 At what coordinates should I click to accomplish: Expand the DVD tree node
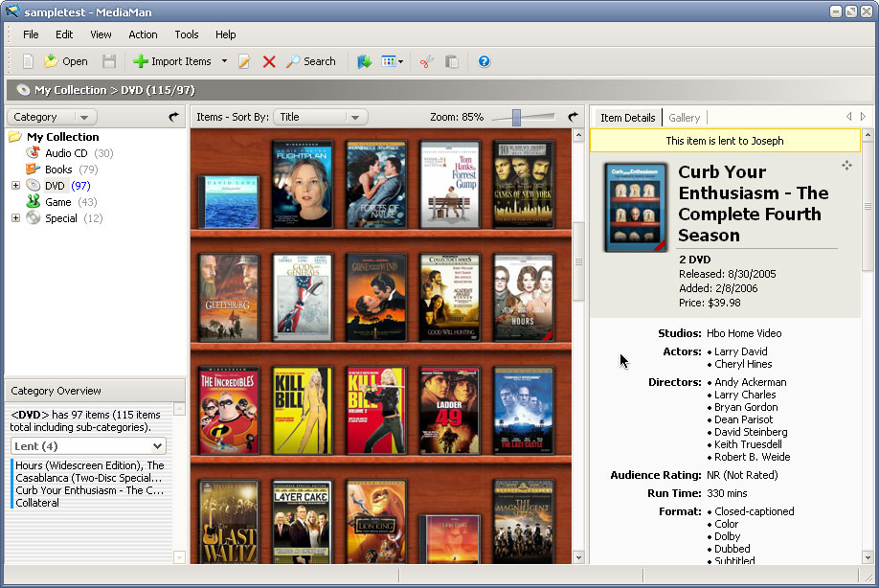pyautogui.click(x=15, y=185)
